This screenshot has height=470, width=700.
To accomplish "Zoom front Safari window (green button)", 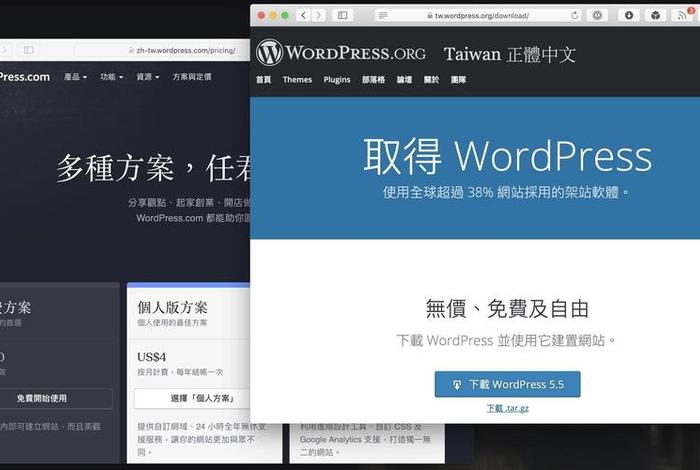I will [284, 15].
